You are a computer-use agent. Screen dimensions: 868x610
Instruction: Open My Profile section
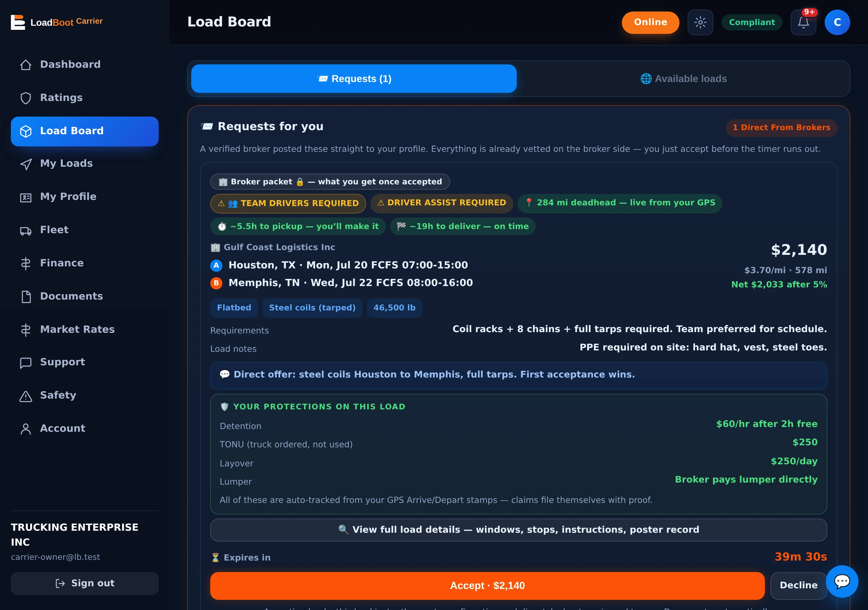[x=85, y=197]
